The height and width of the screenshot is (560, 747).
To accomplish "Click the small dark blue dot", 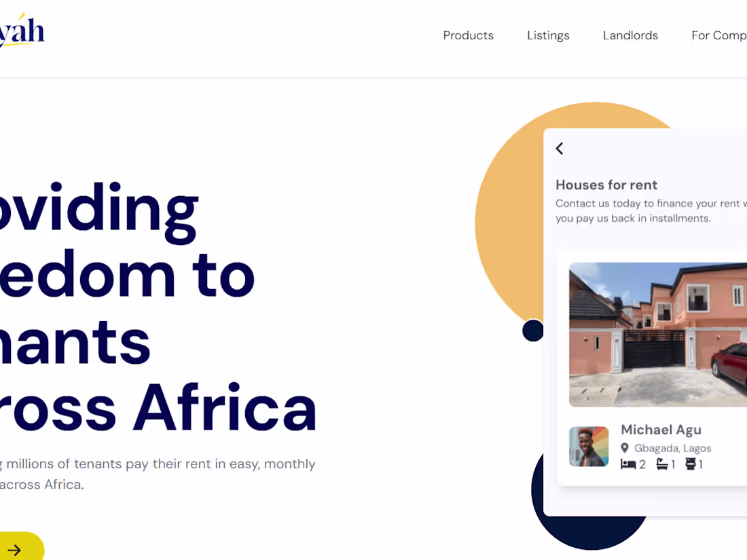I will tap(533, 331).
